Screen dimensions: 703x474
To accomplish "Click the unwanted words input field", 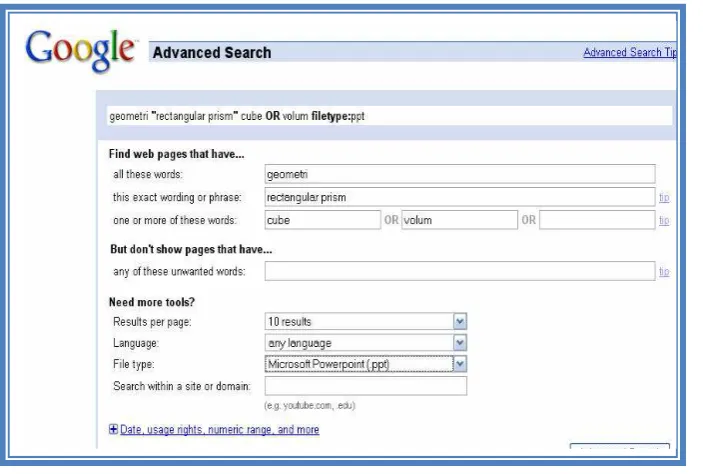I will [460, 271].
